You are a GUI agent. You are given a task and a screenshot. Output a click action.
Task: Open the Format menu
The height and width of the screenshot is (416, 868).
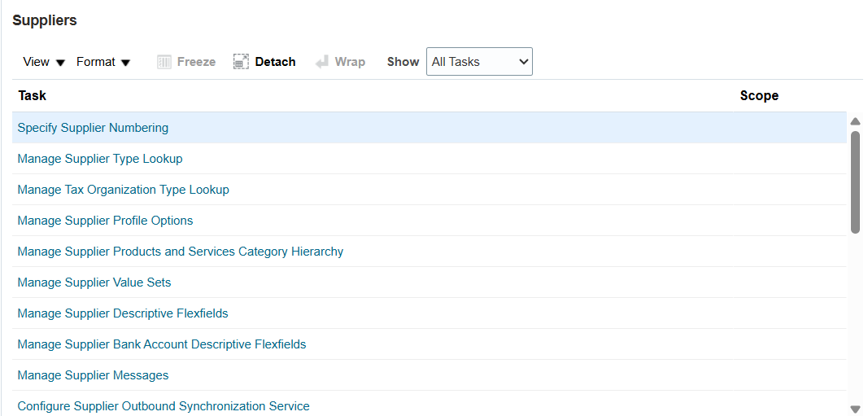pyautogui.click(x=103, y=62)
